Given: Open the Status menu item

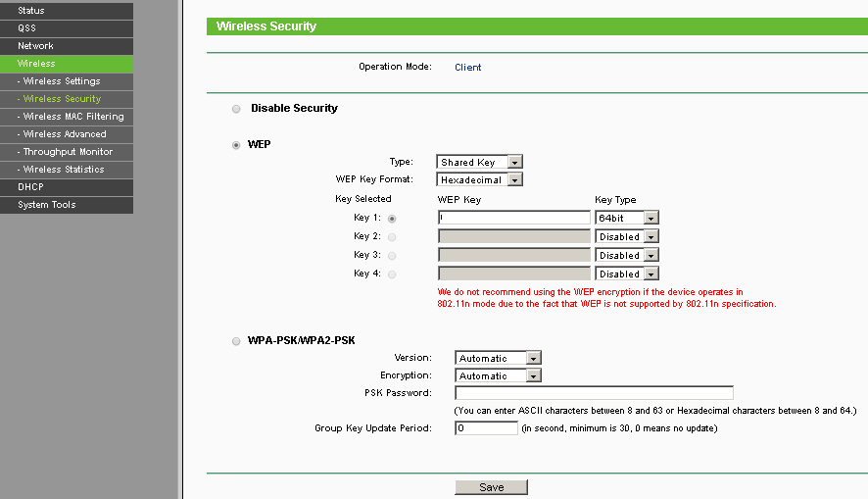Looking at the screenshot, I should pyautogui.click(x=66, y=11).
